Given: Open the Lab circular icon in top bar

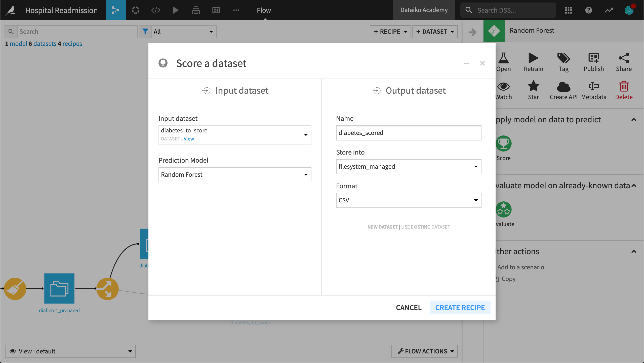Looking at the screenshot, I should click(x=136, y=10).
